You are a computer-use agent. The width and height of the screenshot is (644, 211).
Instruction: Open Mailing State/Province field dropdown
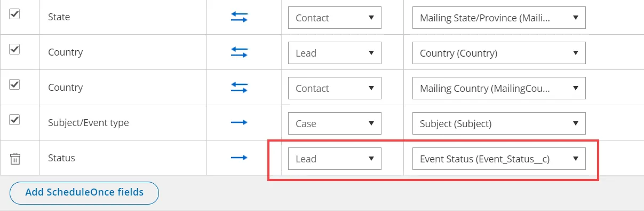coord(499,18)
